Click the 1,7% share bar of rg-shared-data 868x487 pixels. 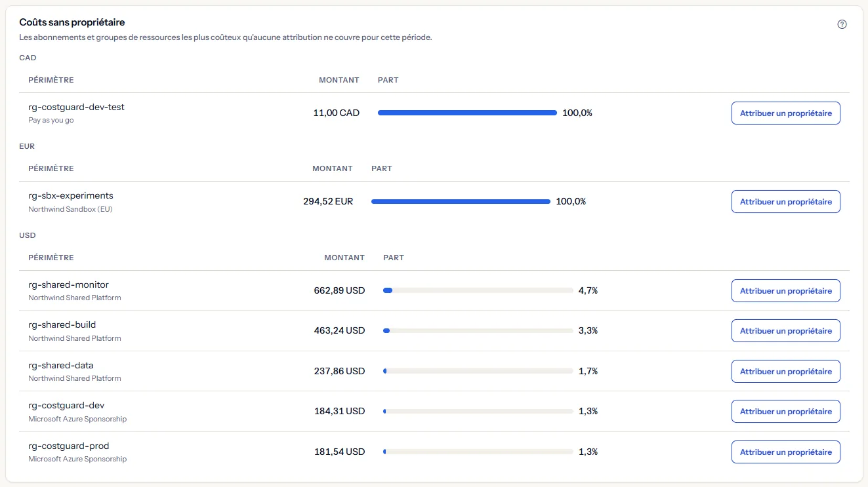coord(478,371)
